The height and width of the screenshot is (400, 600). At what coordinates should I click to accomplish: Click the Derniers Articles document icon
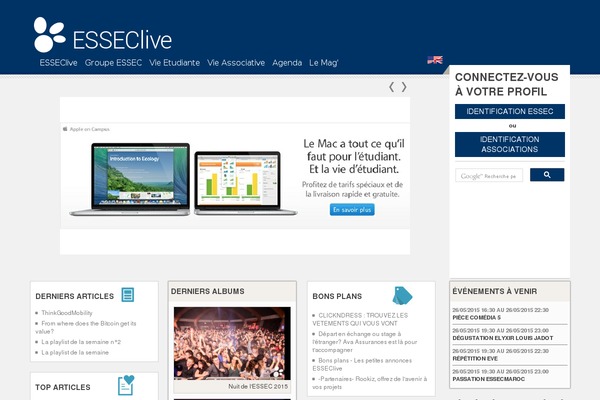pyautogui.click(x=128, y=295)
